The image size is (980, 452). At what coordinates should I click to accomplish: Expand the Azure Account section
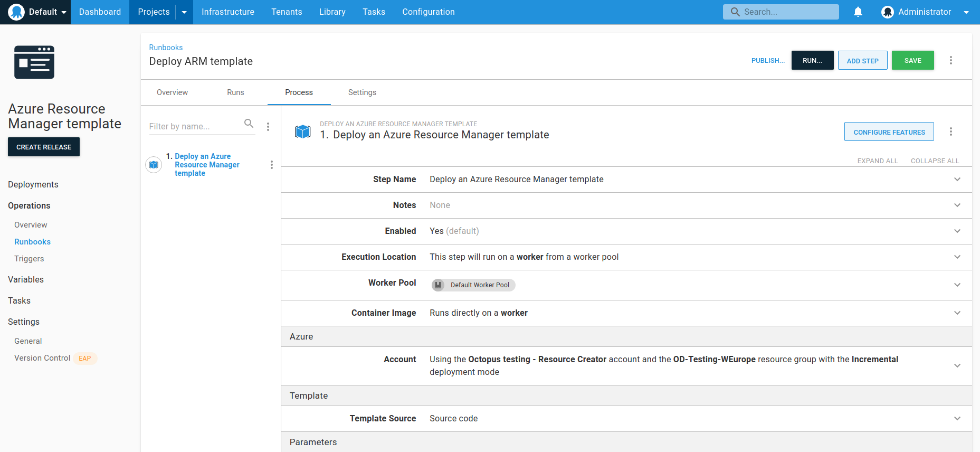tap(626, 366)
